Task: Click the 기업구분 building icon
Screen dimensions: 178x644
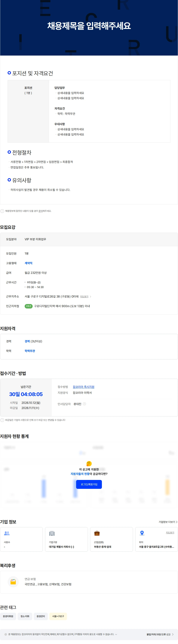Action: coord(52,533)
